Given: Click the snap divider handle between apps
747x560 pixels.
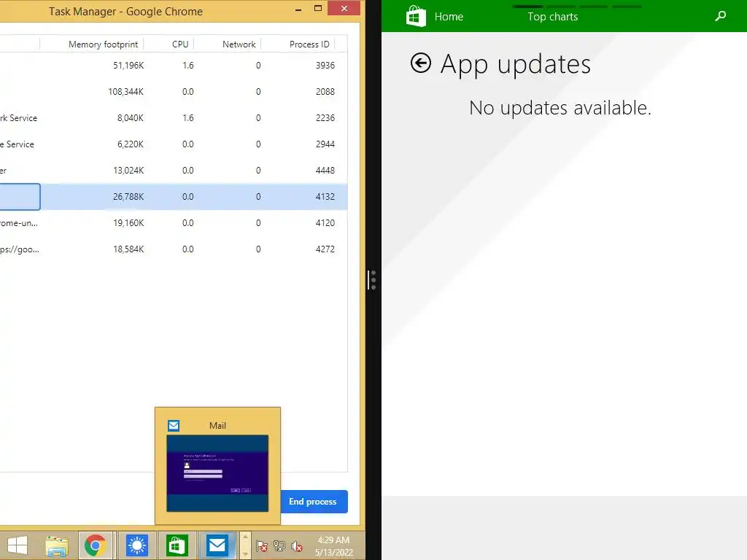Looking at the screenshot, I should point(373,280).
